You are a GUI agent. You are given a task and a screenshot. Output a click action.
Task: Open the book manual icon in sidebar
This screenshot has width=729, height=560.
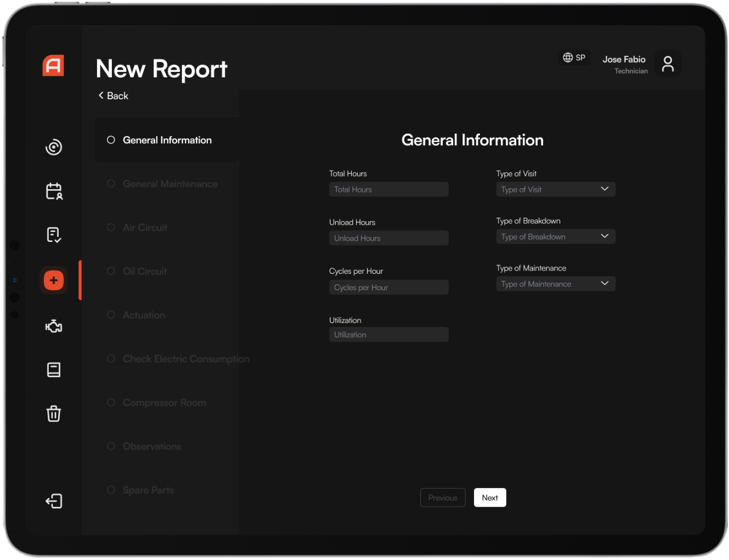click(x=54, y=370)
